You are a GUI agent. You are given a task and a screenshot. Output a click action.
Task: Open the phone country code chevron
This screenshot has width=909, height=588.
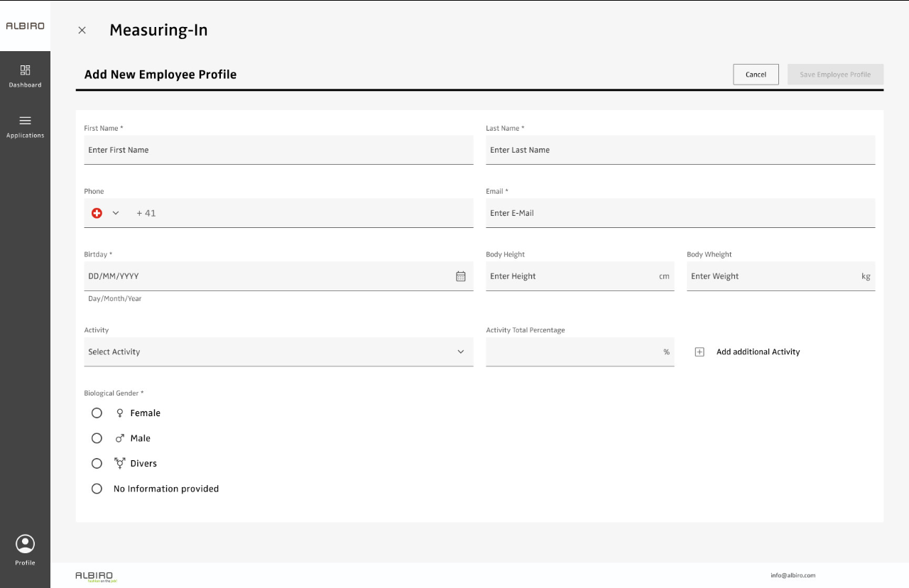point(116,213)
